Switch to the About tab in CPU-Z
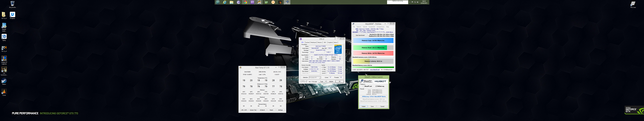This screenshot has width=644, height=121. tap(336, 42)
